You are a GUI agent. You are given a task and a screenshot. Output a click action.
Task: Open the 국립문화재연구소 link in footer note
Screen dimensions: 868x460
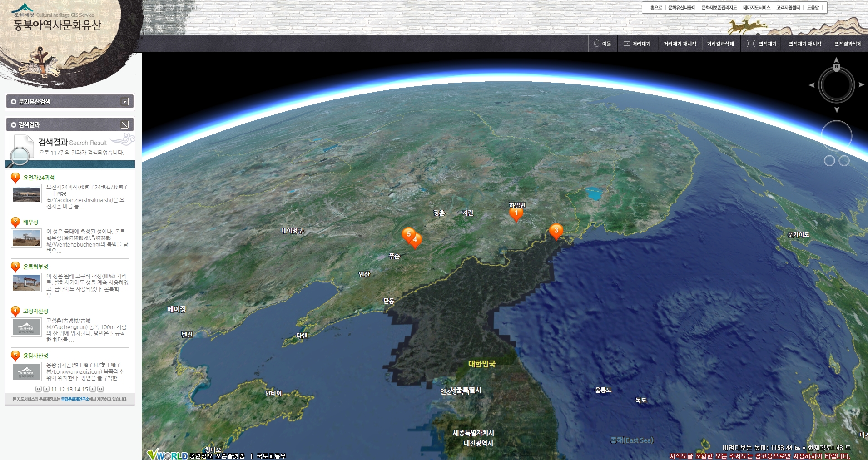[x=75, y=399]
